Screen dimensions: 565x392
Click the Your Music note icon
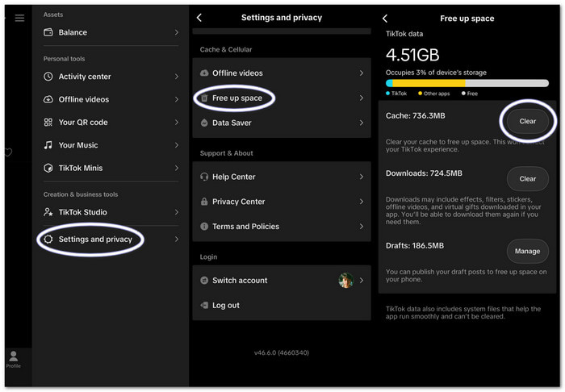[48, 145]
